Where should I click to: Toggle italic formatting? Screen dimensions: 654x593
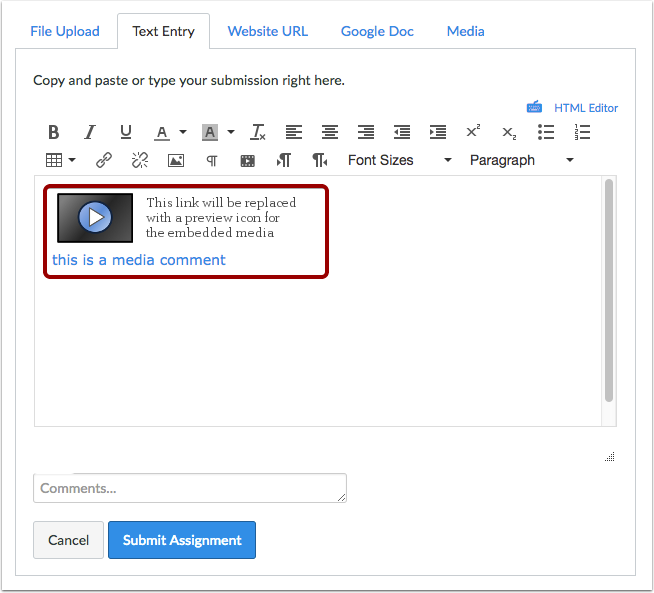point(89,132)
